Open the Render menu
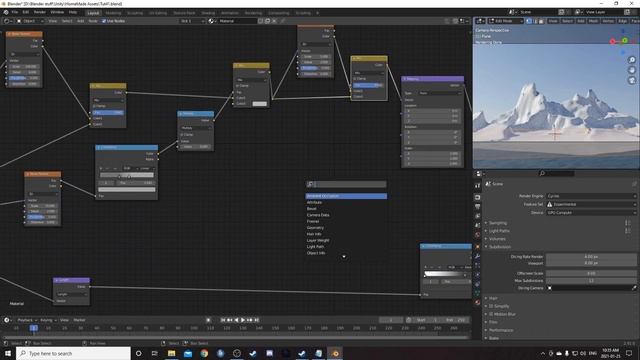 40,12
